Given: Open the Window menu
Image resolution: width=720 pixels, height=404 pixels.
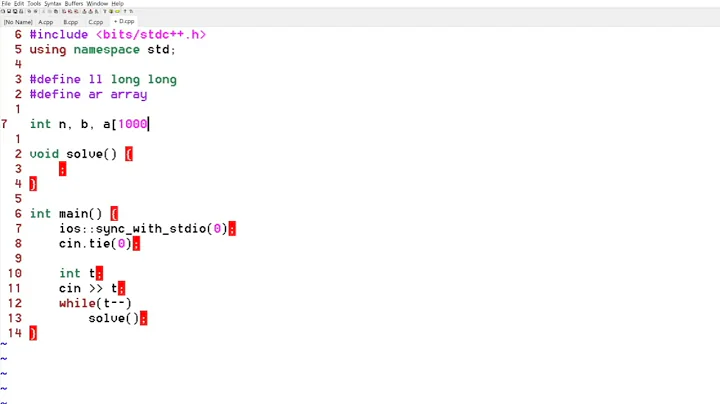Looking at the screenshot, I should click(97, 3).
